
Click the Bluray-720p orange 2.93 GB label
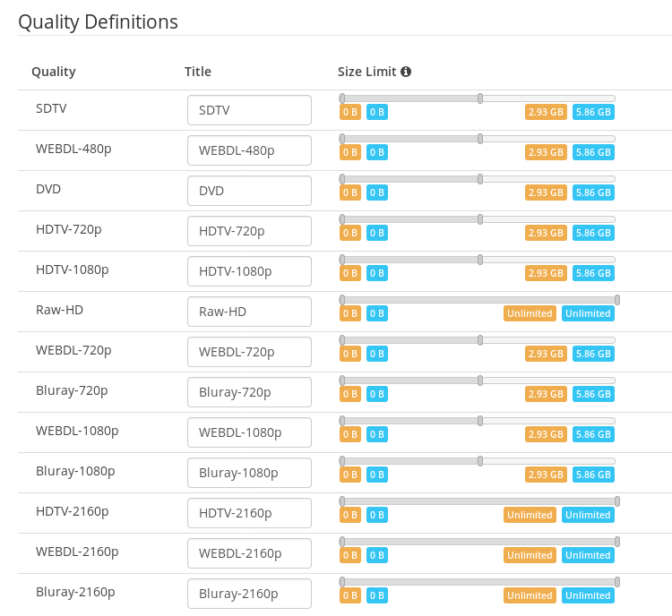[546, 394]
